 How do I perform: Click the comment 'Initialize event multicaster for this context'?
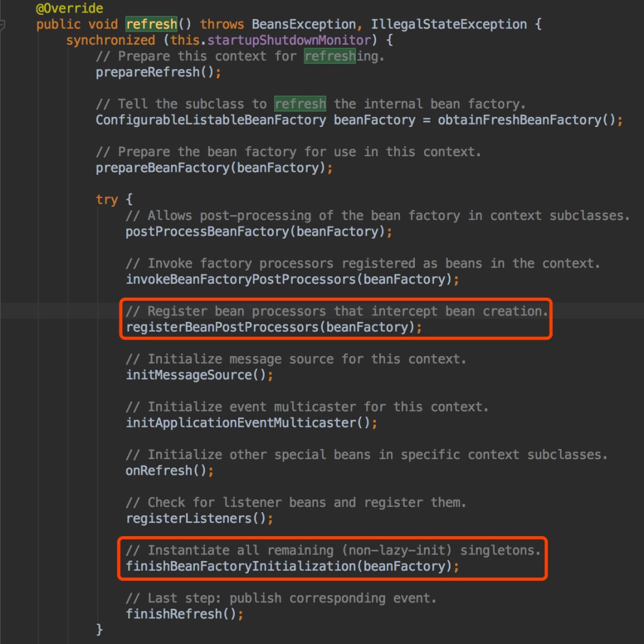point(307,407)
